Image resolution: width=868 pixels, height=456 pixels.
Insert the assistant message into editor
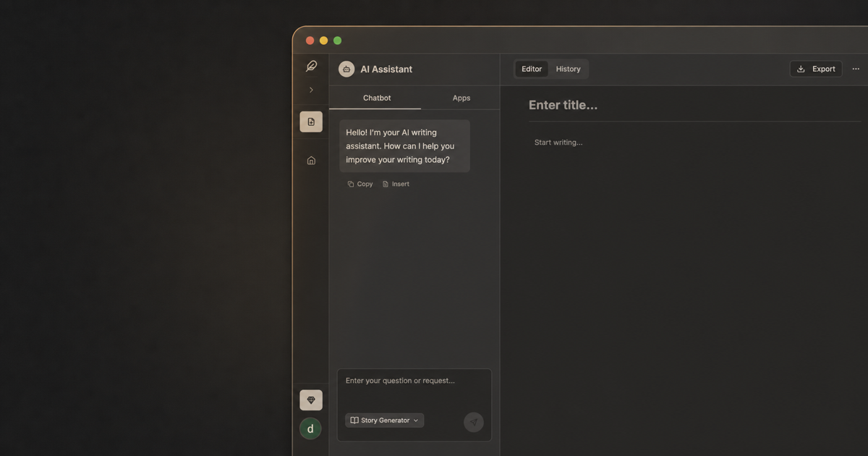point(396,184)
